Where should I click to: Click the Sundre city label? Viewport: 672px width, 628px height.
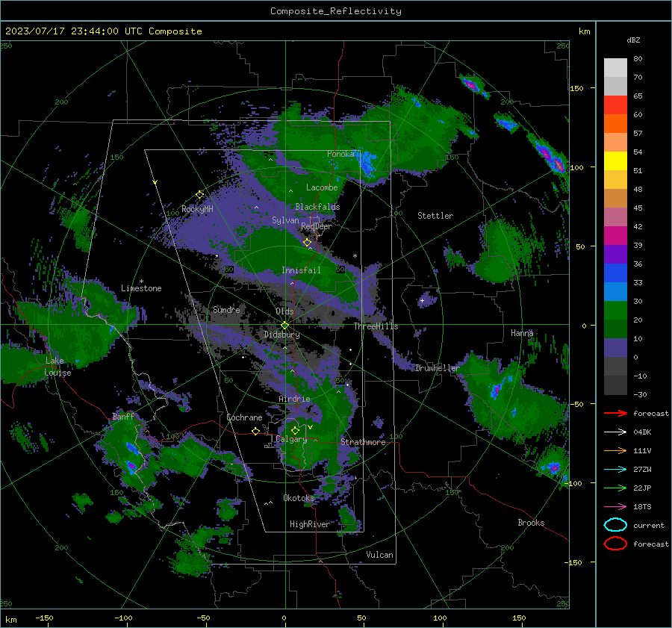pyautogui.click(x=226, y=309)
